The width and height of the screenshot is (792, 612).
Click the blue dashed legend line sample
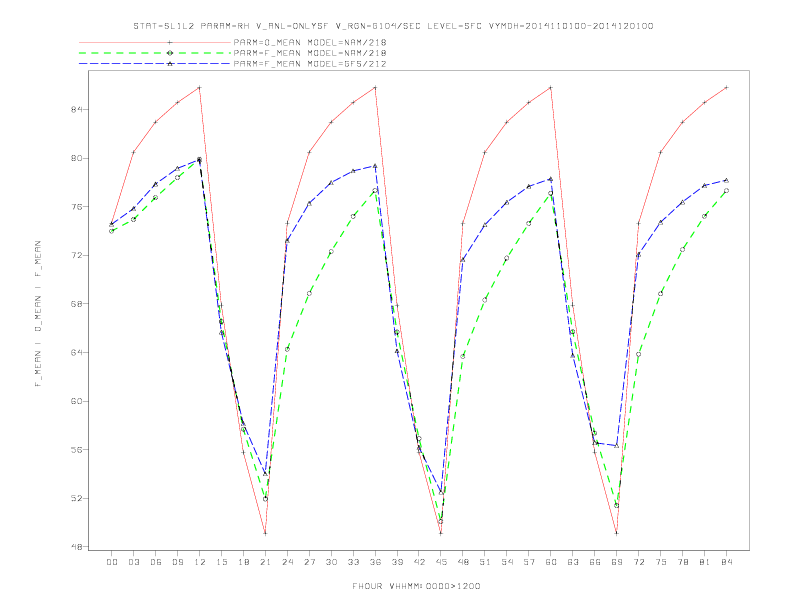(155, 64)
